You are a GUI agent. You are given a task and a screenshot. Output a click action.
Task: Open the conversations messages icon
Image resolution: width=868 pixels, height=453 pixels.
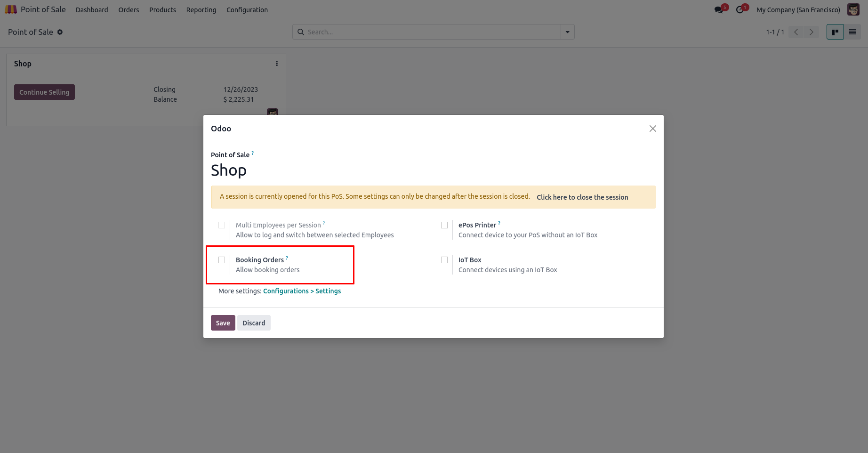point(719,10)
